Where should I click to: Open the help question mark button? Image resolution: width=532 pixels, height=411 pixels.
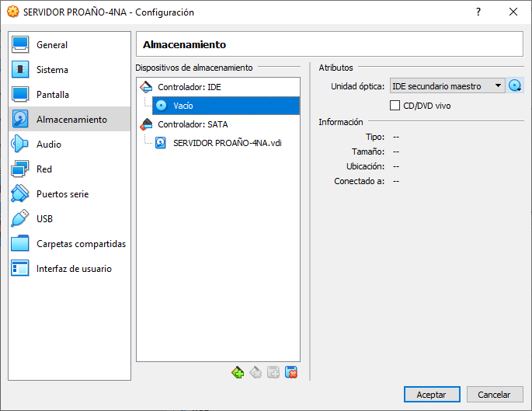point(478,12)
